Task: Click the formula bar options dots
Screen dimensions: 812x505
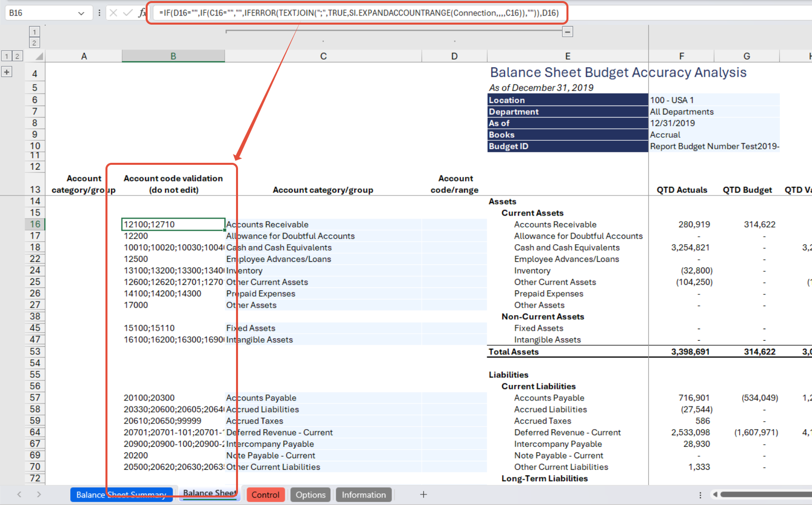Action: [99, 13]
